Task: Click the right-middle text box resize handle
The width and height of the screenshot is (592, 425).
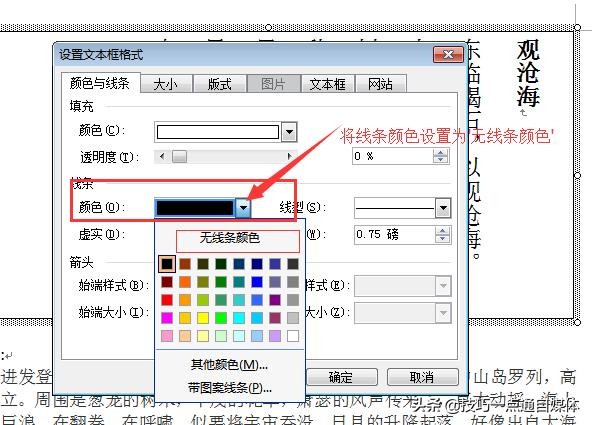Action: [577, 175]
